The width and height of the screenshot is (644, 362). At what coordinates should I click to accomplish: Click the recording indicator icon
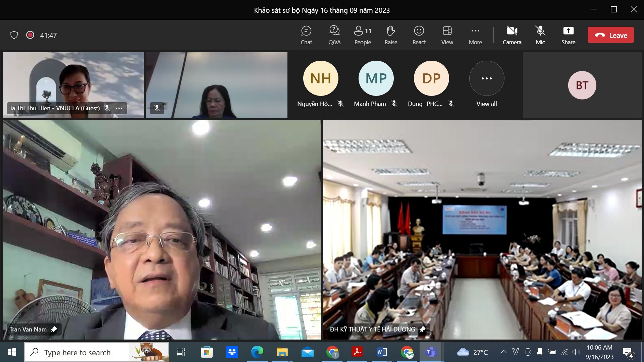tap(30, 35)
